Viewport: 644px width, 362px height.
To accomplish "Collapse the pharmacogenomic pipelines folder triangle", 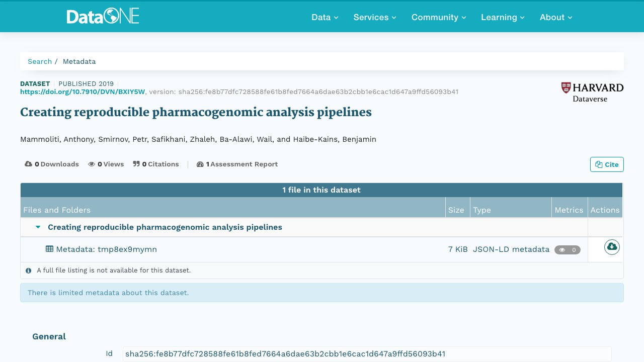I will pyautogui.click(x=38, y=227).
